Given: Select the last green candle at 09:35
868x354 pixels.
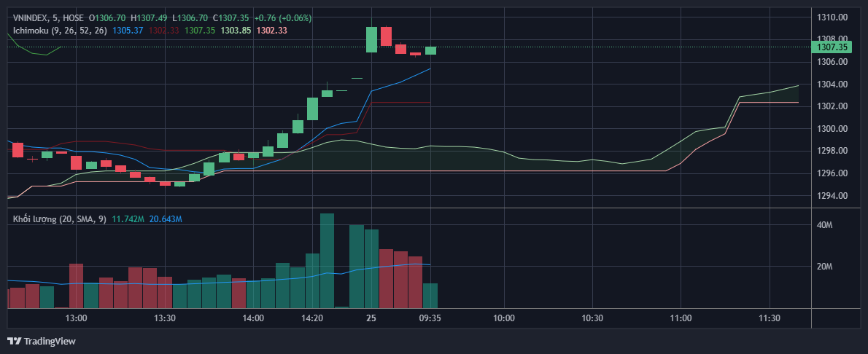Looking at the screenshot, I should point(430,50).
